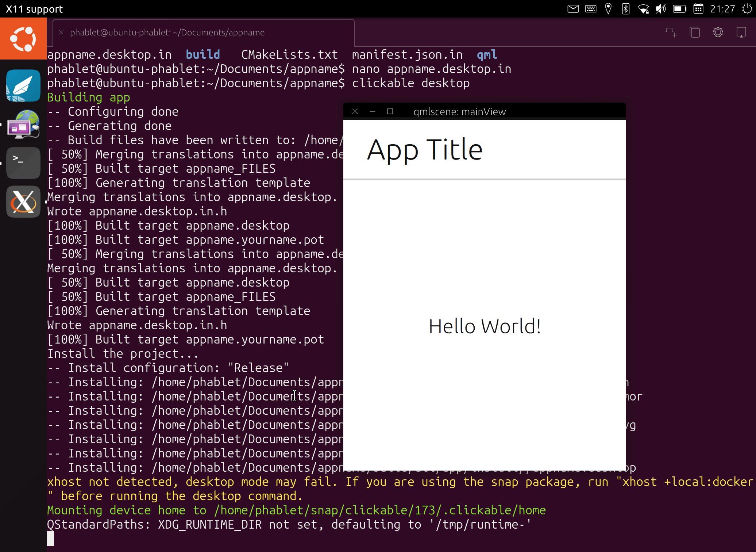Open a new terminal tab

pyautogui.click(x=671, y=32)
